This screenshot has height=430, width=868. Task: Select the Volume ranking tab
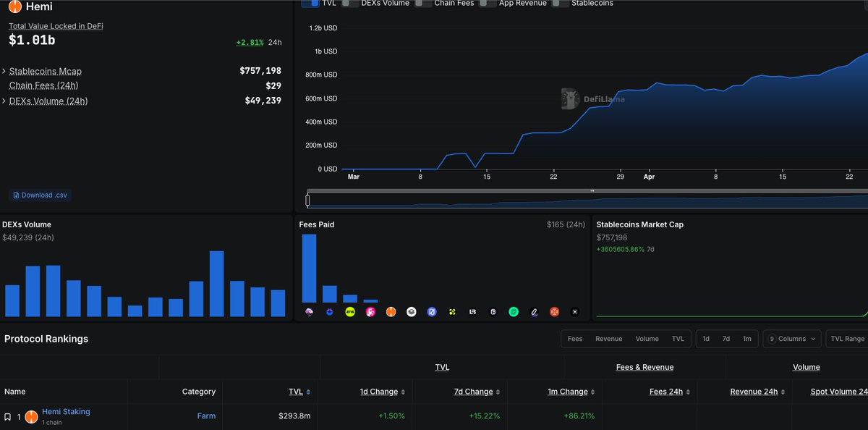[647, 339]
